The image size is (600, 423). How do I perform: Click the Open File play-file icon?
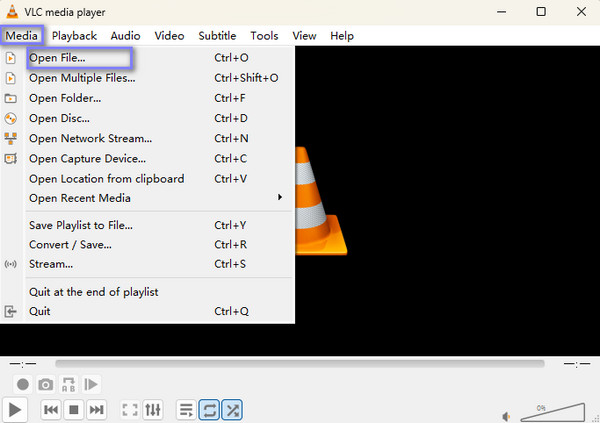(x=11, y=58)
